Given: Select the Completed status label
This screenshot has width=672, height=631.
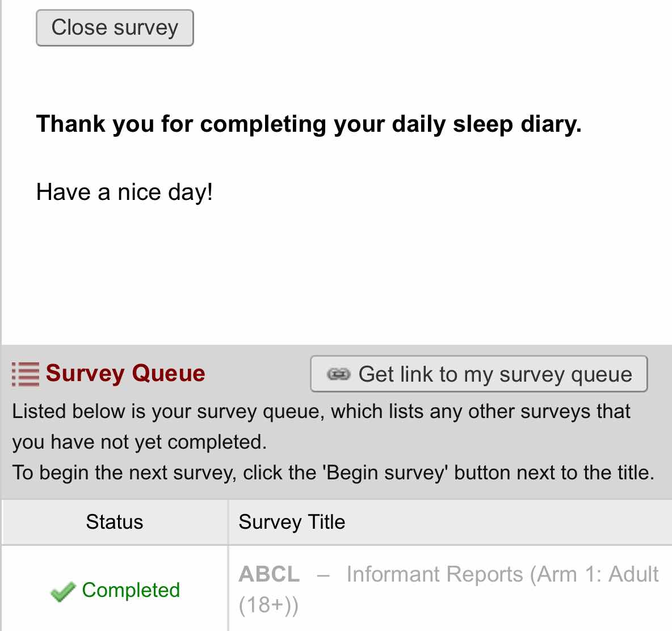Looking at the screenshot, I should click(x=131, y=590).
